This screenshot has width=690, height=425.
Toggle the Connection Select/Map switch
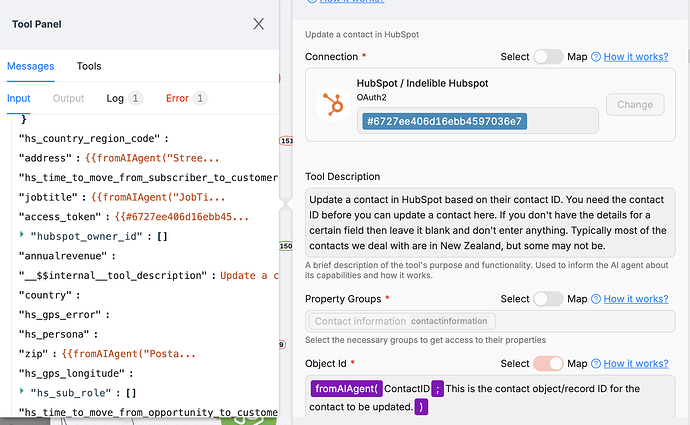tap(548, 57)
